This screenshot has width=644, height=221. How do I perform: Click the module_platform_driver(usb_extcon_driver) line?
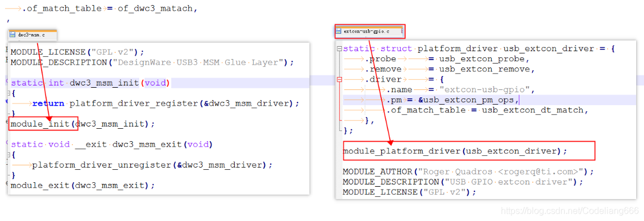click(x=455, y=151)
